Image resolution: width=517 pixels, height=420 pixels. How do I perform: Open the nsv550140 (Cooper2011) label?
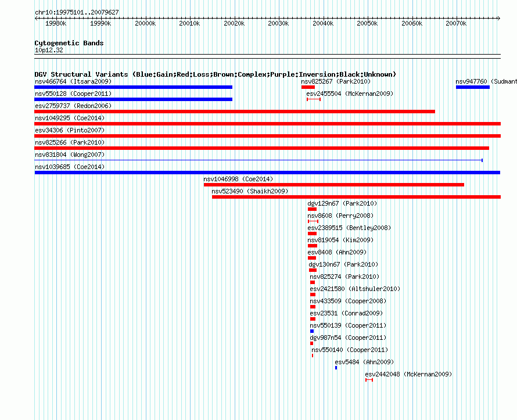point(350,350)
